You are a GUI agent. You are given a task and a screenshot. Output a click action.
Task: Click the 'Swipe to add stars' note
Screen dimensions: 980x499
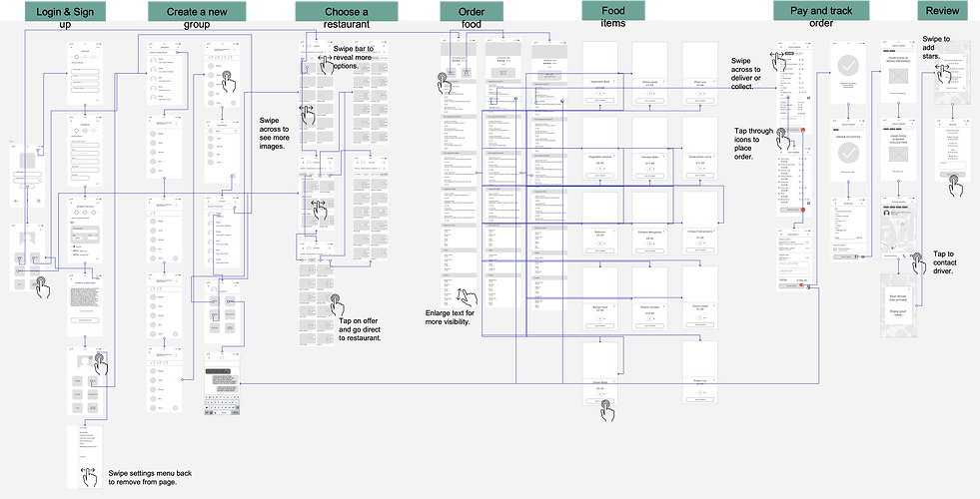tap(936, 48)
